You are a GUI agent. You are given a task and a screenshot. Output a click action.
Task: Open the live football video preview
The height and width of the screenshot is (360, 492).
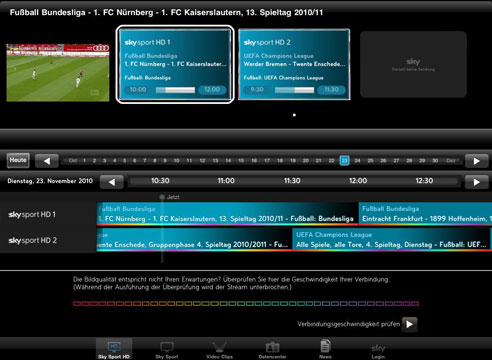pos(58,72)
